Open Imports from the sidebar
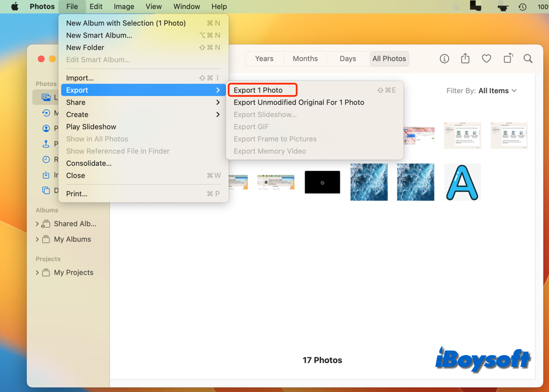This screenshot has height=392, width=549. [47, 175]
